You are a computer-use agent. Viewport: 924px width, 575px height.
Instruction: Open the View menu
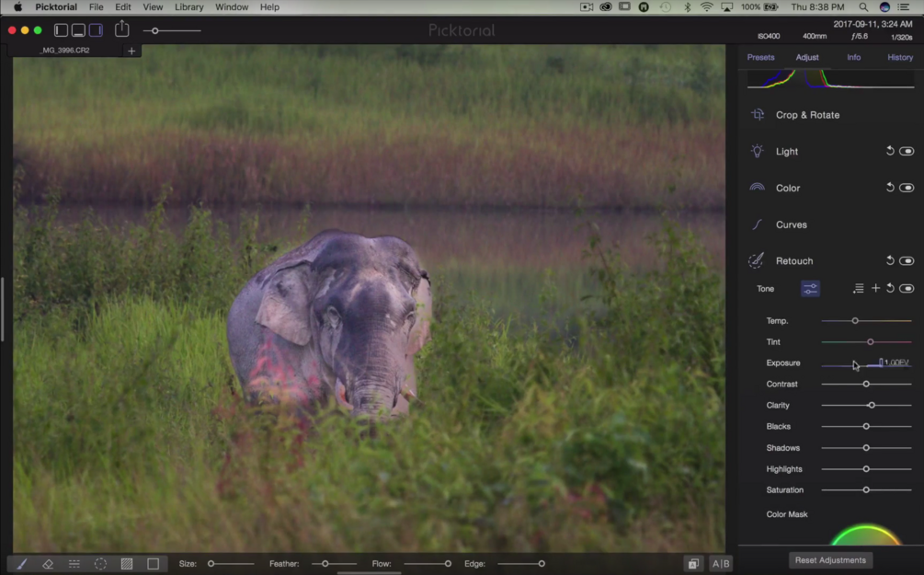coord(153,7)
